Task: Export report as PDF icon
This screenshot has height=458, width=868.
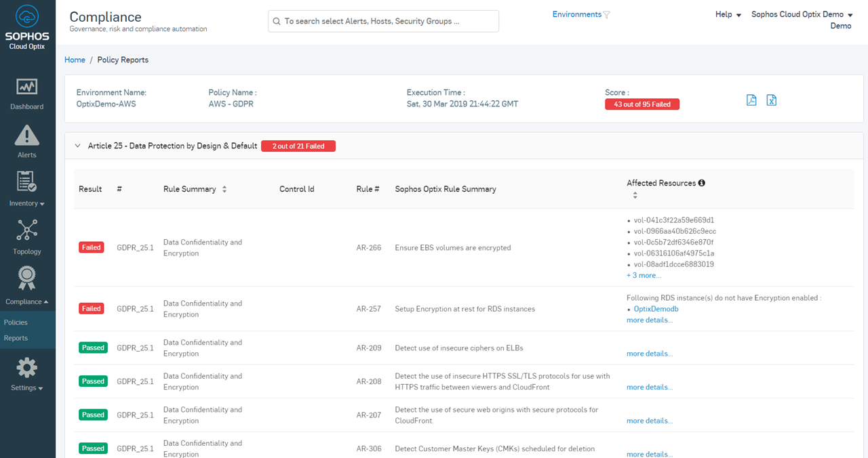Action: click(751, 100)
